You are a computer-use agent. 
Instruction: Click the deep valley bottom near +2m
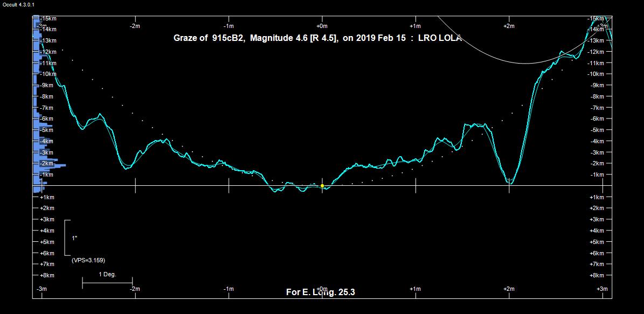pyautogui.click(x=510, y=183)
